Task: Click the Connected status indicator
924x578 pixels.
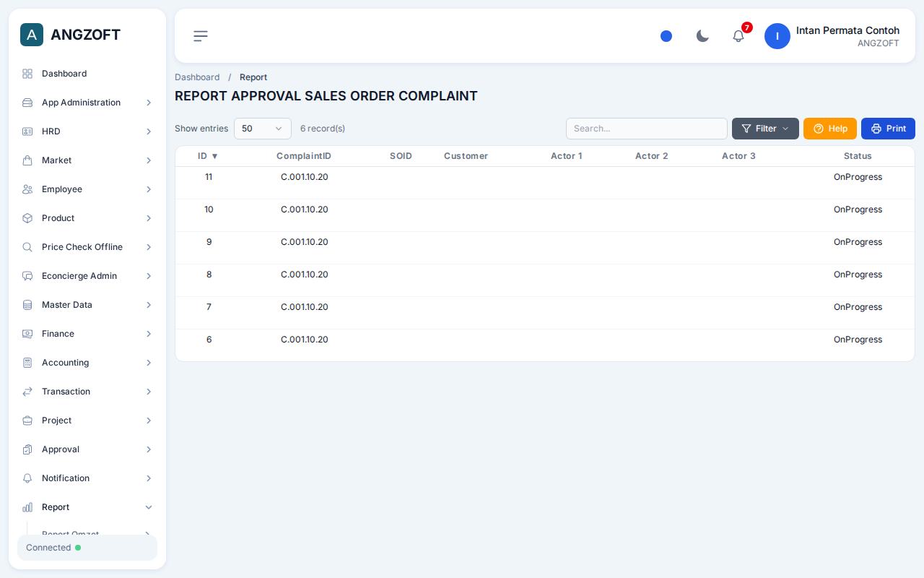Action: click(x=87, y=548)
